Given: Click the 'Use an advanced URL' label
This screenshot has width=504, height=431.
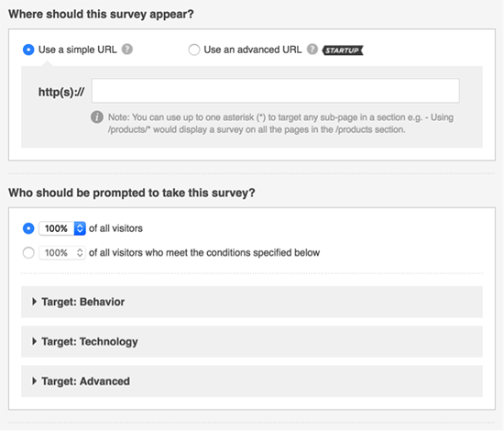Looking at the screenshot, I should pos(253,50).
